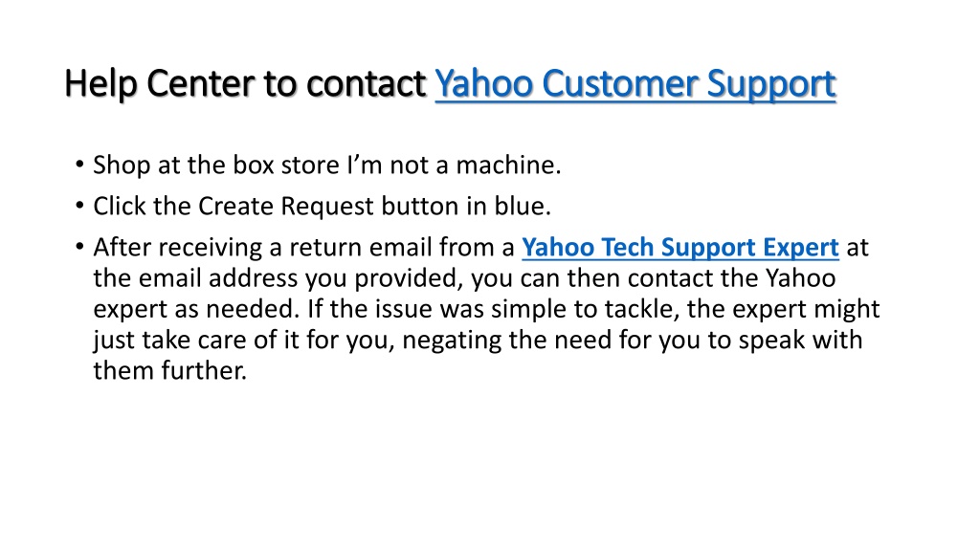Viewport: 980px width, 551px height.
Task: Click the line starting 'the email address you provided'
Action: coord(464,278)
